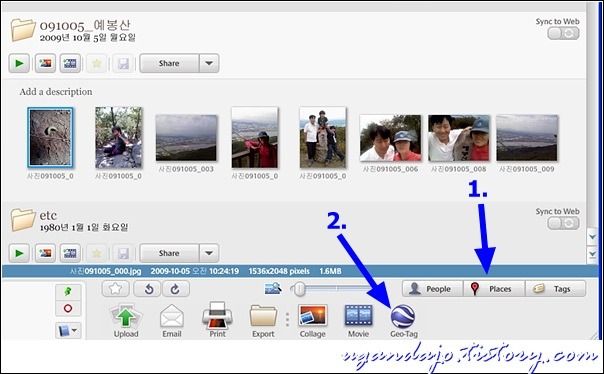604x374 pixels.
Task: Click Add a description field
Action: pyautogui.click(x=56, y=92)
